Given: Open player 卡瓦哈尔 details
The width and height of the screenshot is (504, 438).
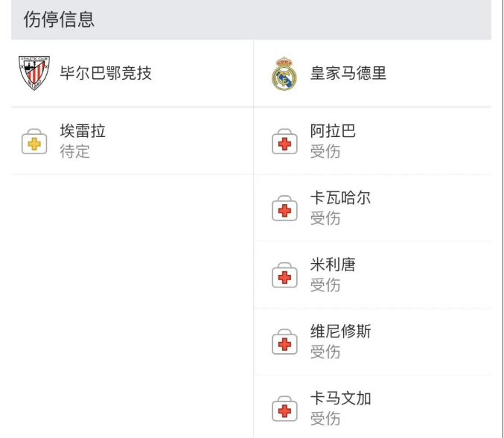Looking at the screenshot, I should click(x=340, y=198).
